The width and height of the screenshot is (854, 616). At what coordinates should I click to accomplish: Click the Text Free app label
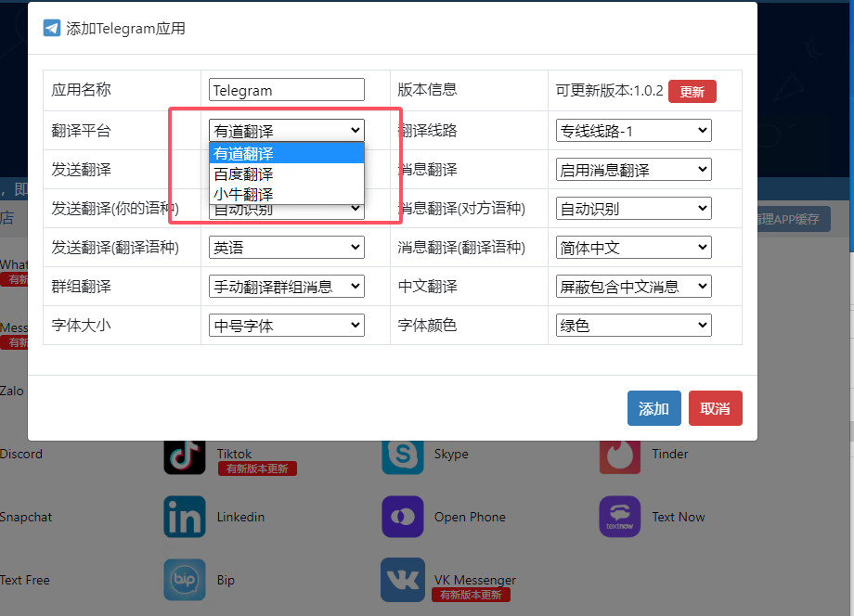[24, 580]
